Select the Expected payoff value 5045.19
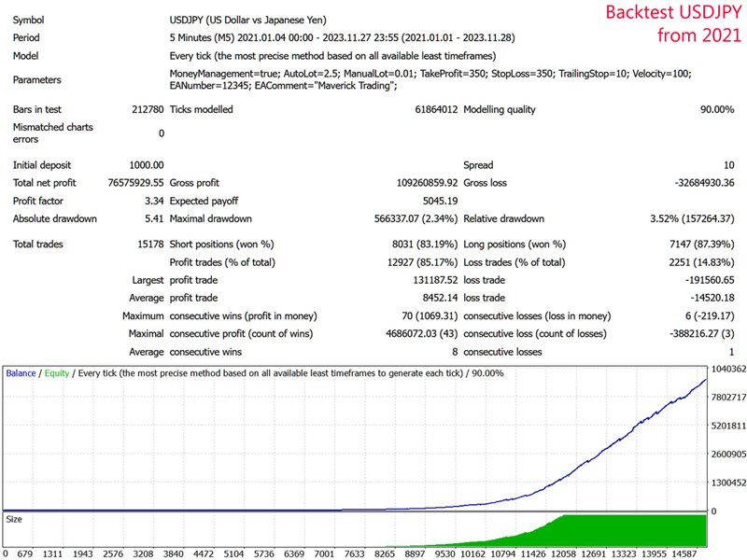Screen dimensions: 747x560 pos(440,201)
